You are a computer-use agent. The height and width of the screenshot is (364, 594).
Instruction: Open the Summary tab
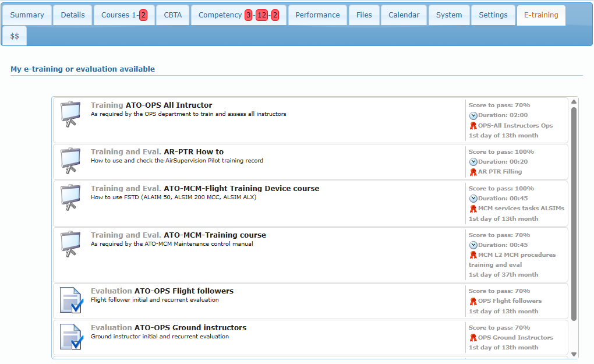pyautogui.click(x=27, y=15)
